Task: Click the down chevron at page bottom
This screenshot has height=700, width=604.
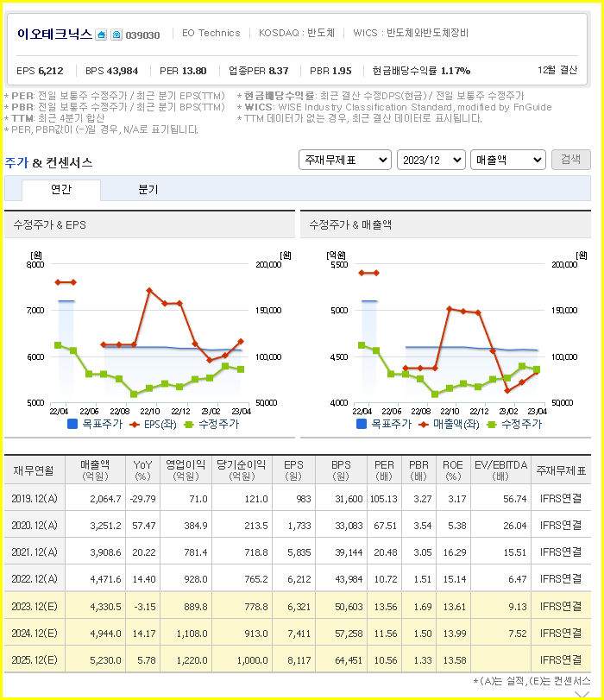Action: pos(582,694)
